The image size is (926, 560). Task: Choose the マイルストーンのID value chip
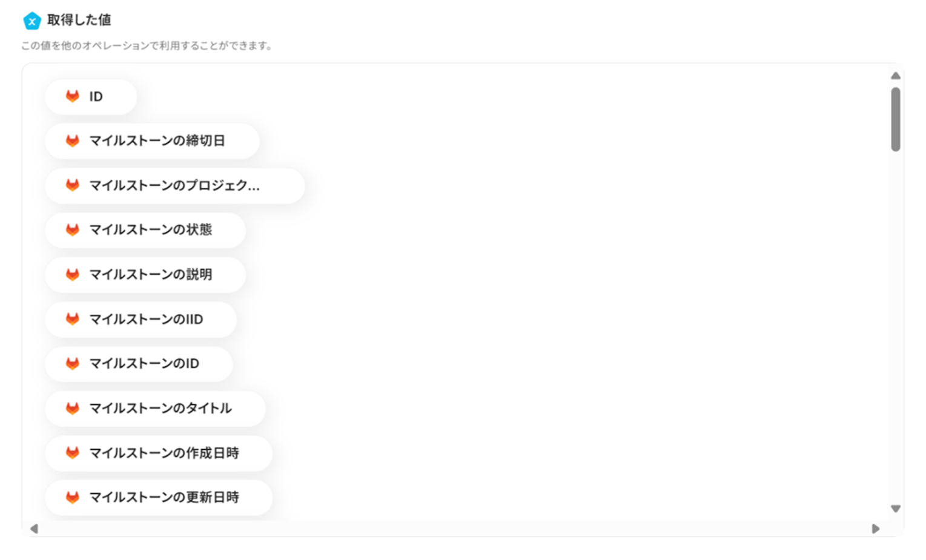click(x=139, y=363)
